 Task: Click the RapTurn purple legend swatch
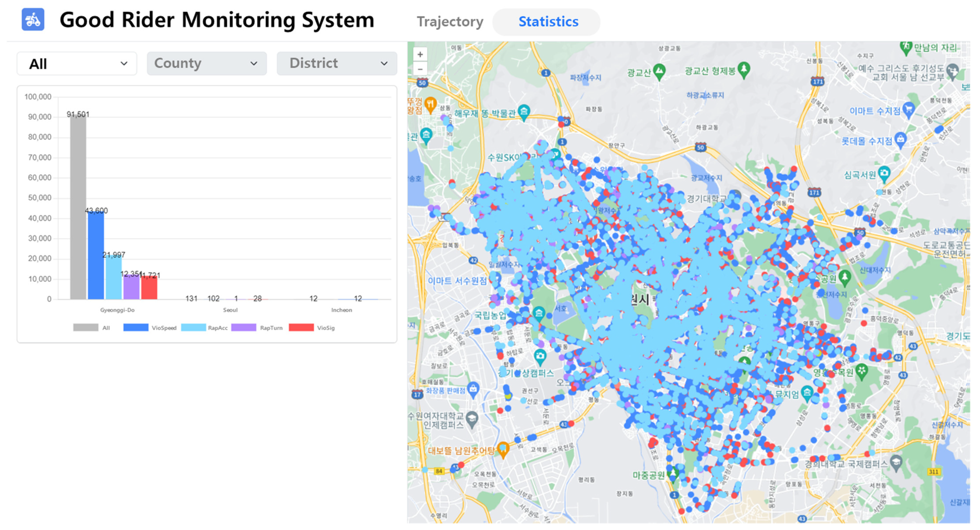coord(243,328)
